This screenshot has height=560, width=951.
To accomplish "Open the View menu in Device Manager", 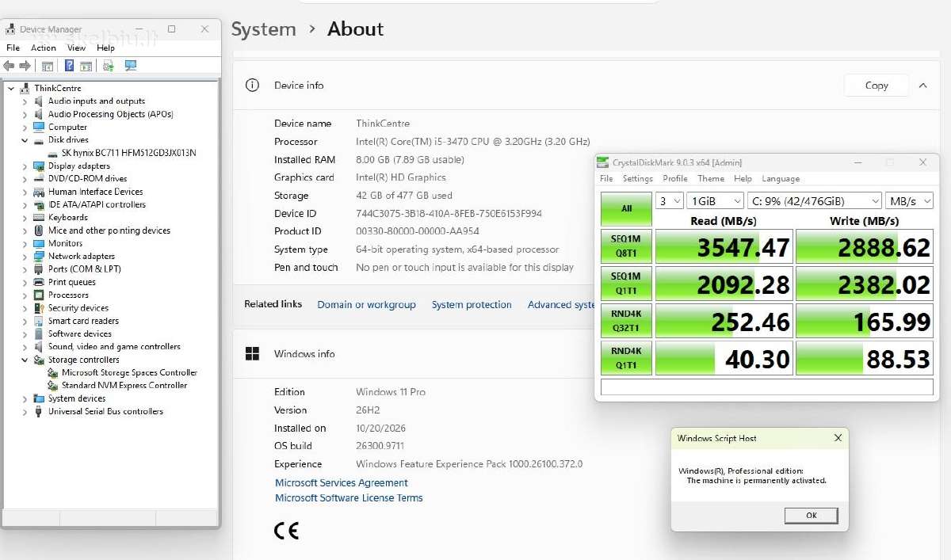I will (76, 48).
